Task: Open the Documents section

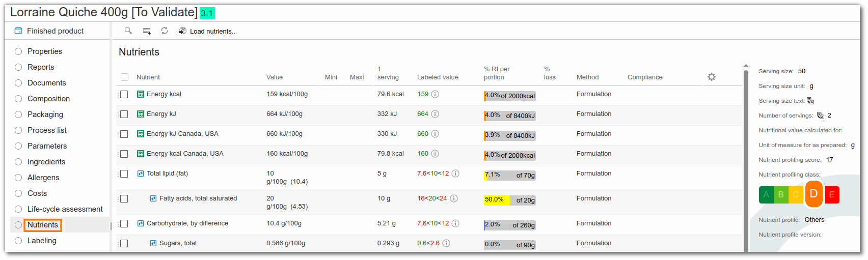Action: [x=47, y=83]
